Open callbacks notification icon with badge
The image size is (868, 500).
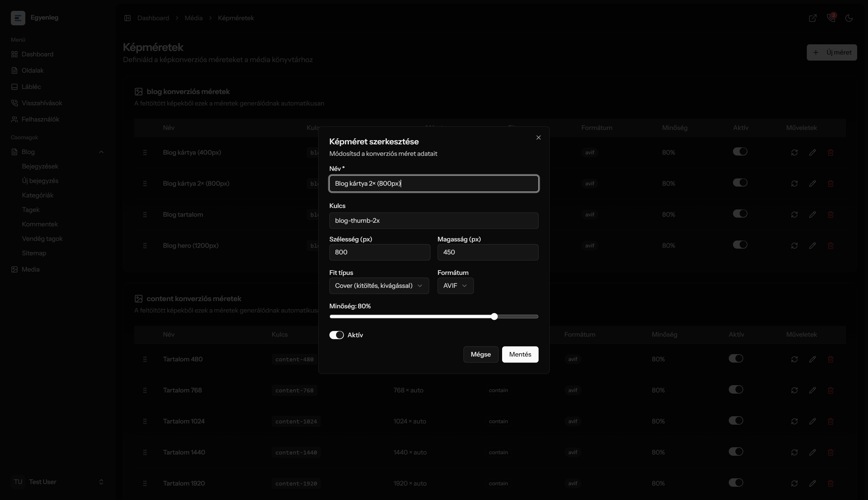[831, 17]
